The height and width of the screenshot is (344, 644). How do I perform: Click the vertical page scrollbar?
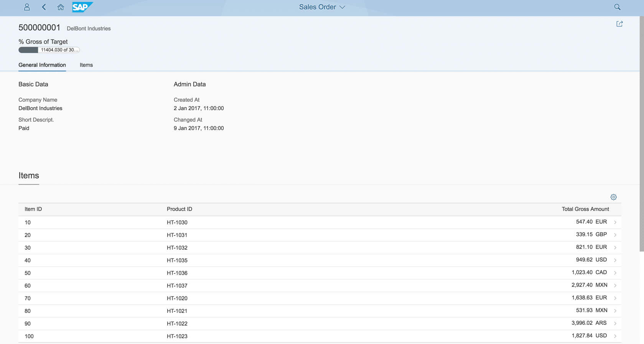(x=641, y=134)
